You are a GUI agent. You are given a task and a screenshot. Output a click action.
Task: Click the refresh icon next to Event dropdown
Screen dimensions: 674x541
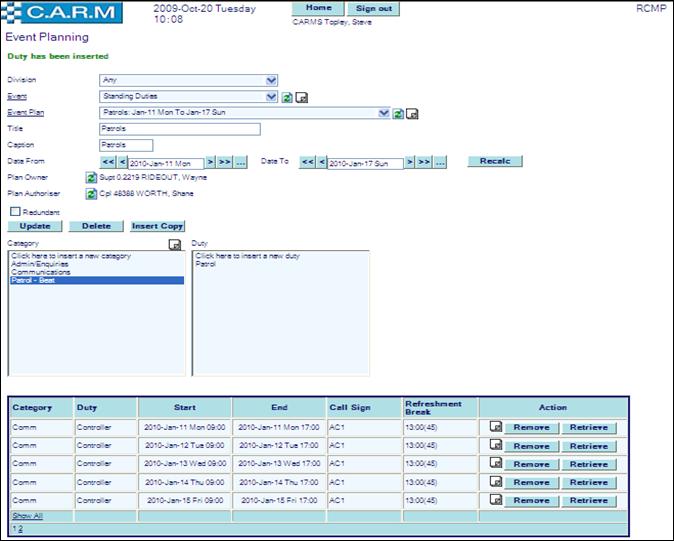click(x=287, y=97)
